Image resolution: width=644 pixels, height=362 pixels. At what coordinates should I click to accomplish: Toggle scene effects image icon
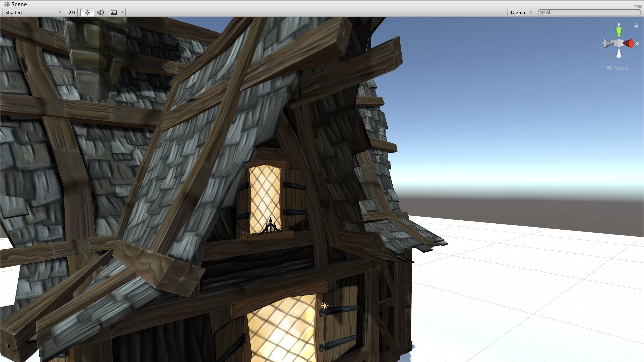(114, 13)
